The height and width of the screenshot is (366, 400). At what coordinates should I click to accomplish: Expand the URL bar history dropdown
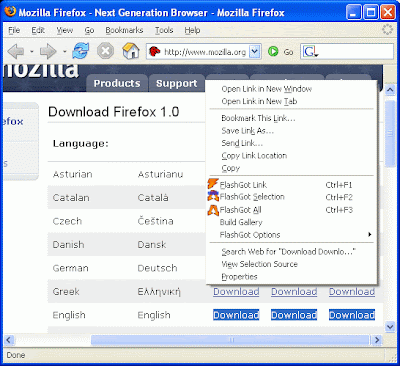click(254, 52)
